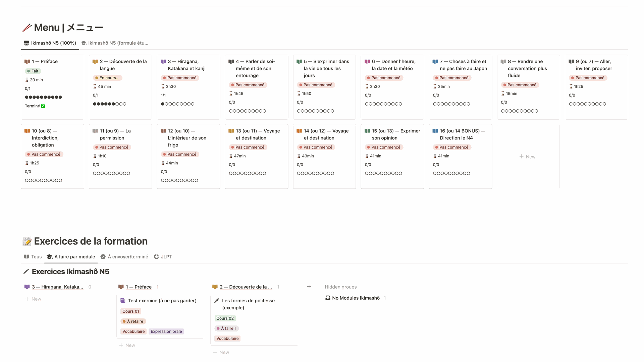Click the page icon on Test exercice card

[123, 301]
